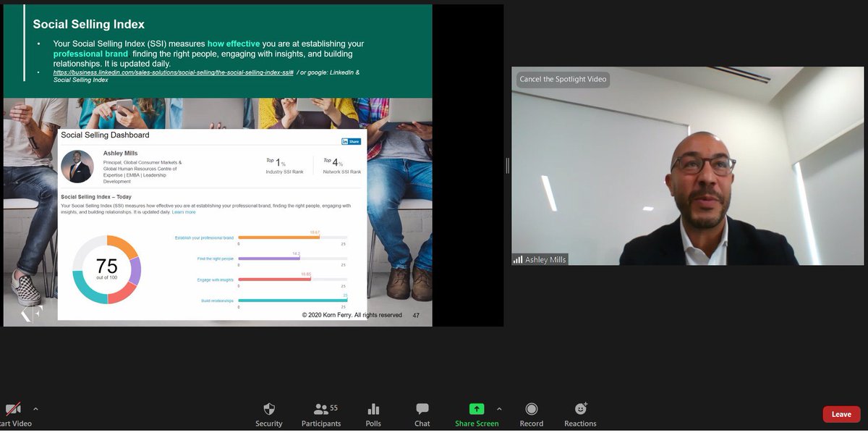Click the divider handle between share and video
Viewport: 868px width, 433px height.
coord(507,166)
